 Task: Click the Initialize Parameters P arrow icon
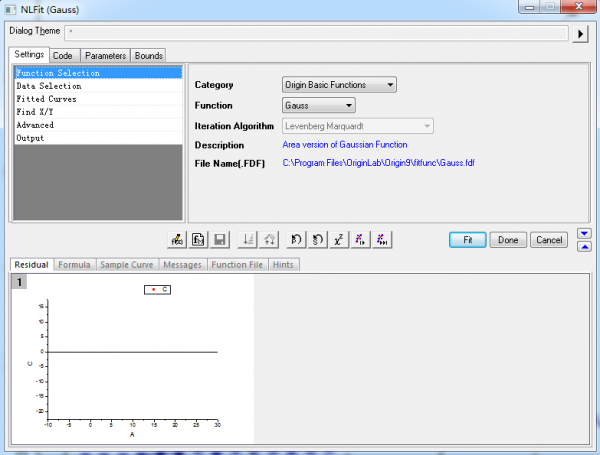click(x=296, y=240)
